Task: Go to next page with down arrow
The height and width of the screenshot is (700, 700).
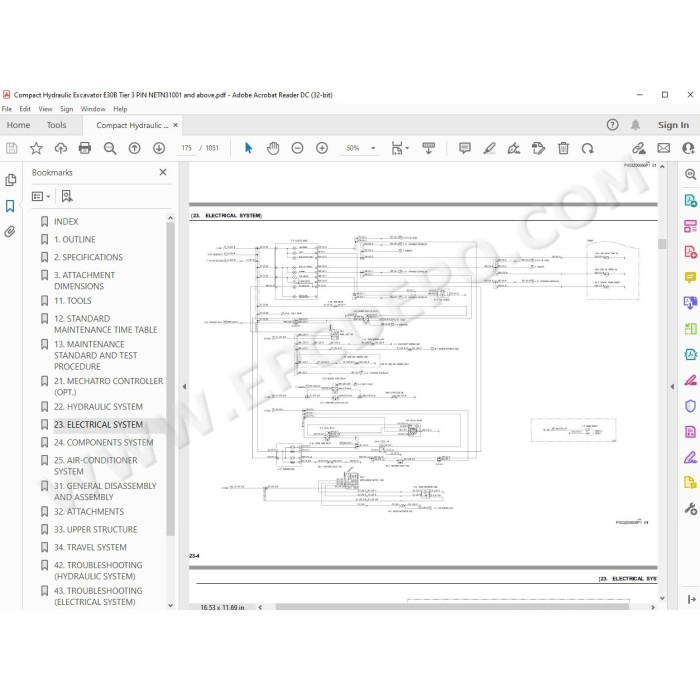Action: pyautogui.click(x=159, y=148)
